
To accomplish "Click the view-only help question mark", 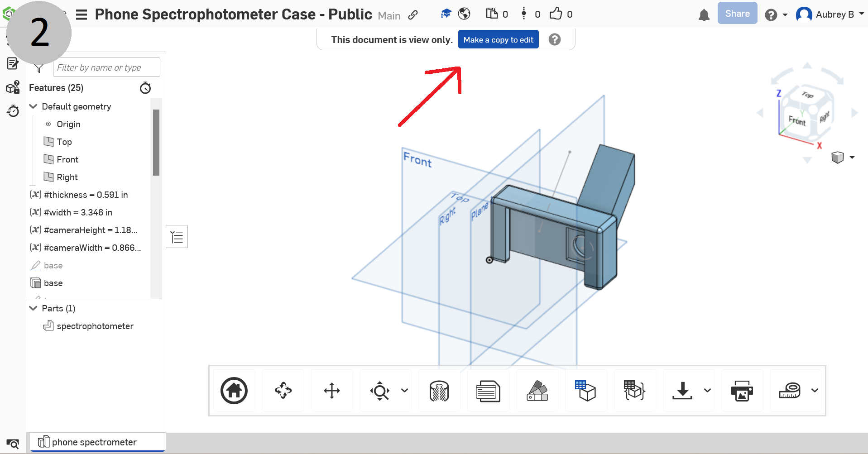I will pyautogui.click(x=555, y=39).
